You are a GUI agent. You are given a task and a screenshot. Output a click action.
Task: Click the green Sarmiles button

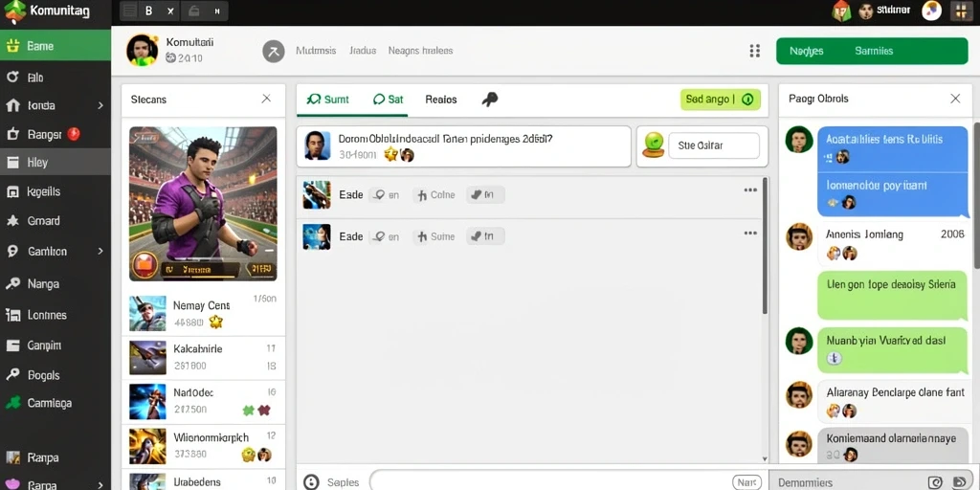(874, 52)
